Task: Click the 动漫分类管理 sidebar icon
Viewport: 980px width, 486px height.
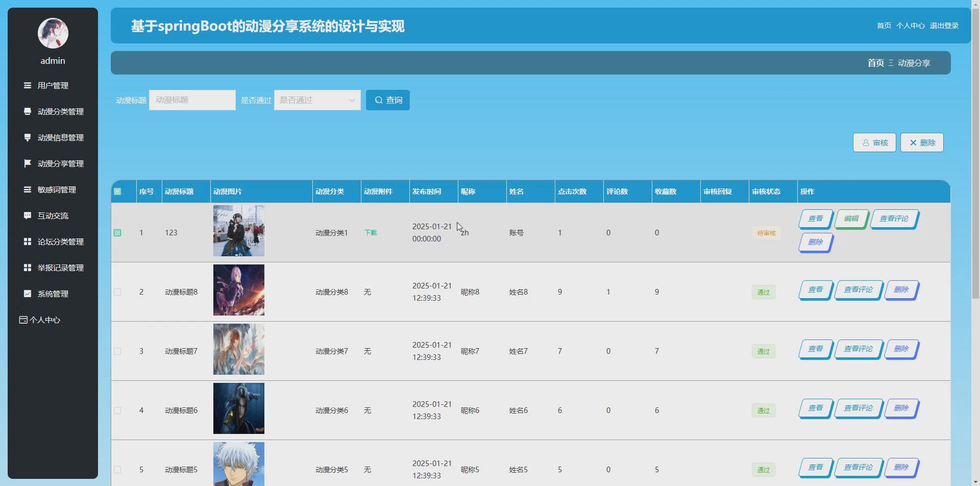Action: coord(28,111)
